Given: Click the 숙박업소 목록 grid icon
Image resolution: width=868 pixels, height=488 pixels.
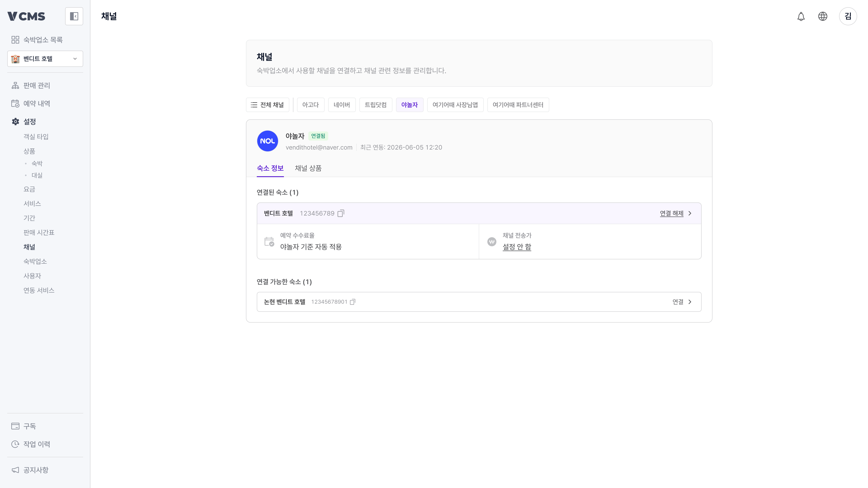Looking at the screenshot, I should (x=15, y=40).
